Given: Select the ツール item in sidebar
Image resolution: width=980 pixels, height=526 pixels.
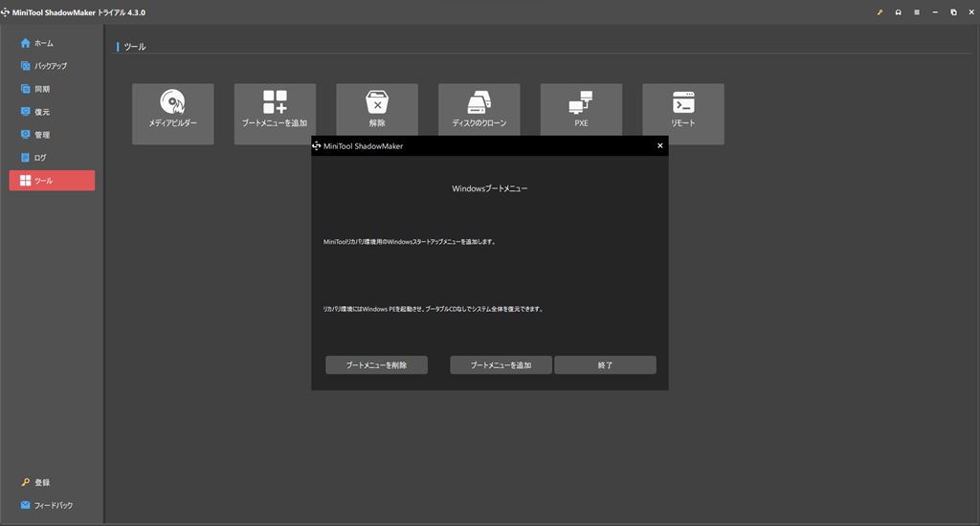Looking at the screenshot, I should [x=52, y=181].
